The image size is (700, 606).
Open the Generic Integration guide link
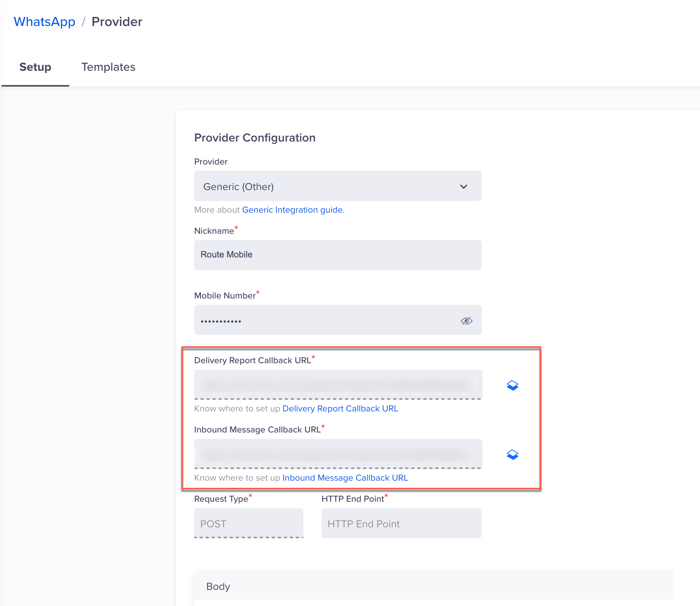tap(293, 210)
